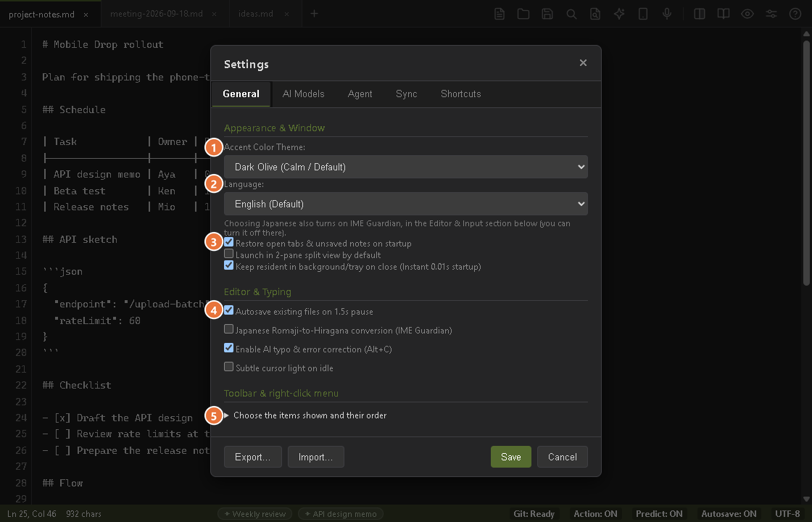Toggle Autosave existing files on 1.5s pause

tap(228, 310)
